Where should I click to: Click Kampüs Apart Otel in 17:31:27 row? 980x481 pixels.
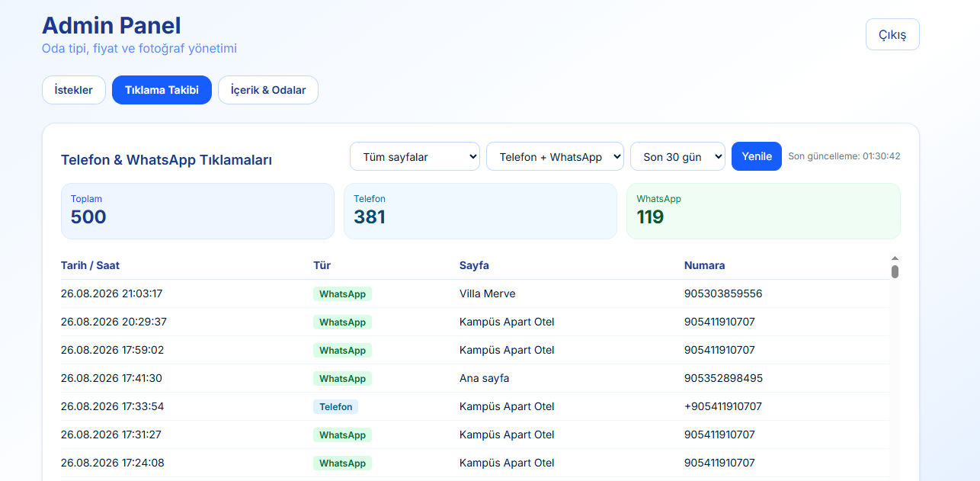pyautogui.click(x=507, y=435)
